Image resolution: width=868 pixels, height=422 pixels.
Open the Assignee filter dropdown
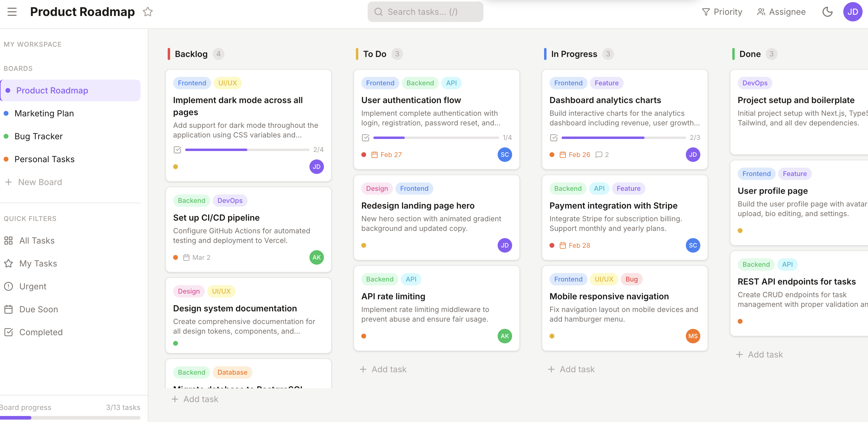tap(781, 11)
